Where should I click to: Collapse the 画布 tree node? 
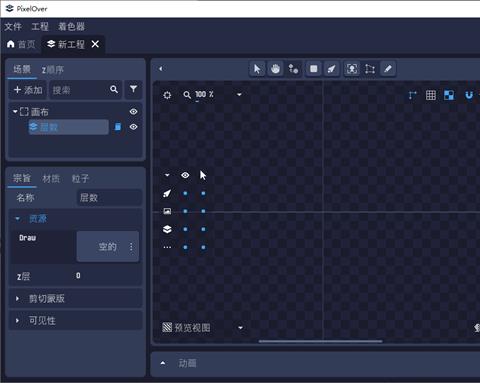15,111
